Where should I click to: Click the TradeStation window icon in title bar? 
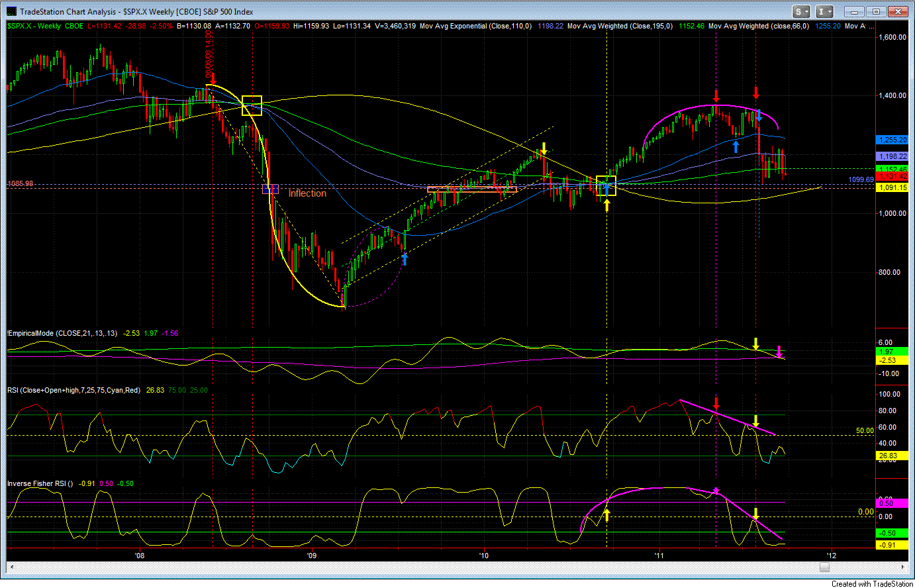[11, 12]
